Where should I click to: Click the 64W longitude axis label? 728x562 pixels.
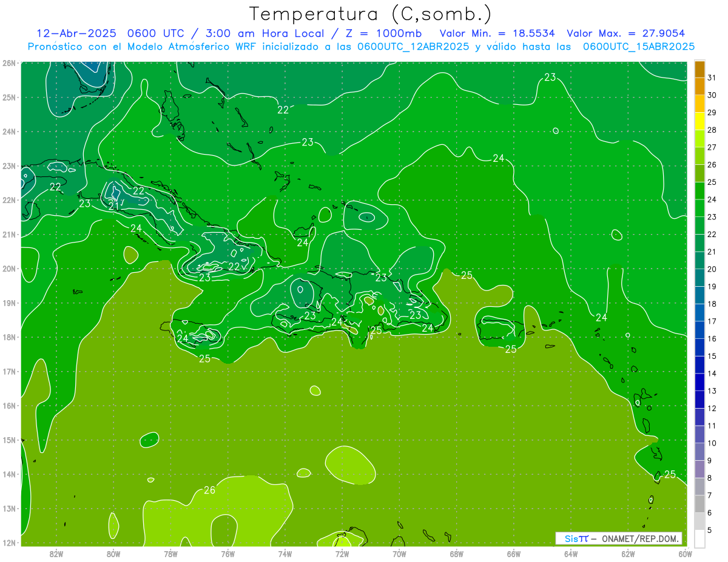point(571,554)
